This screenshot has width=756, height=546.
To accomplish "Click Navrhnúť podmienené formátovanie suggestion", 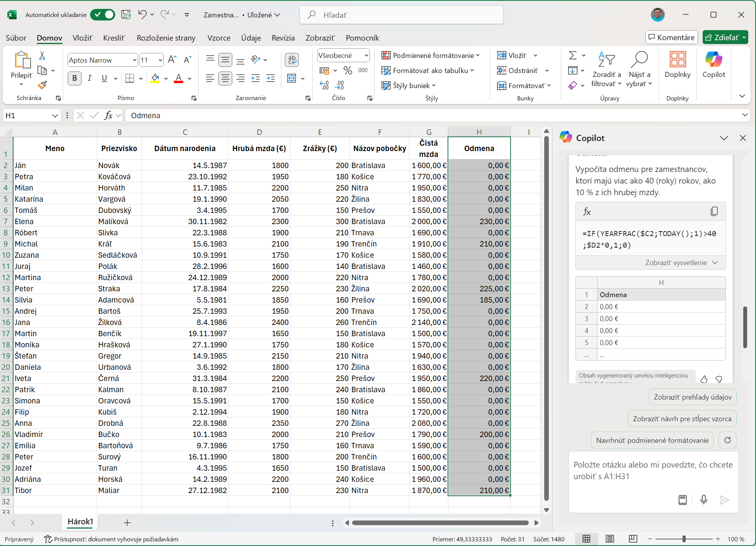I will coord(652,440).
